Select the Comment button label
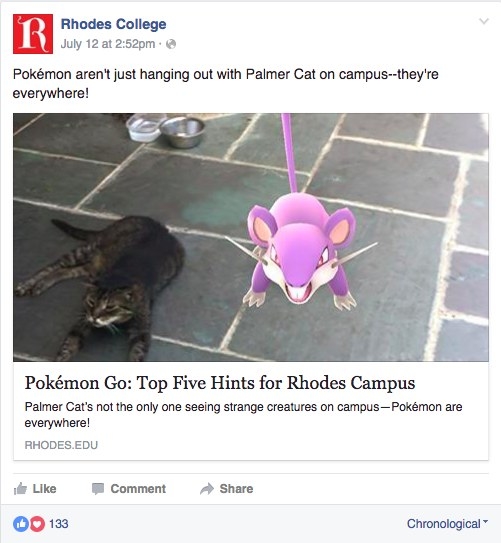The image size is (501, 543). [x=138, y=489]
